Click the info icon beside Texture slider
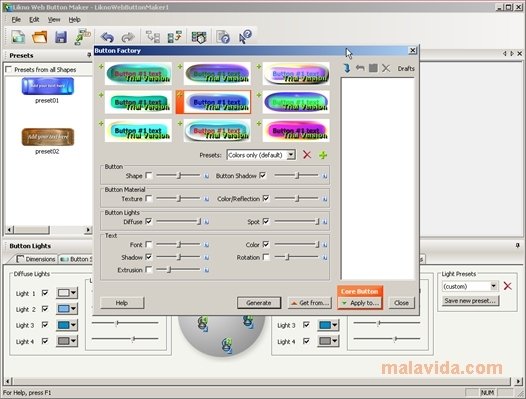The height and width of the screenshot is (399, 526). coord(206,199)
